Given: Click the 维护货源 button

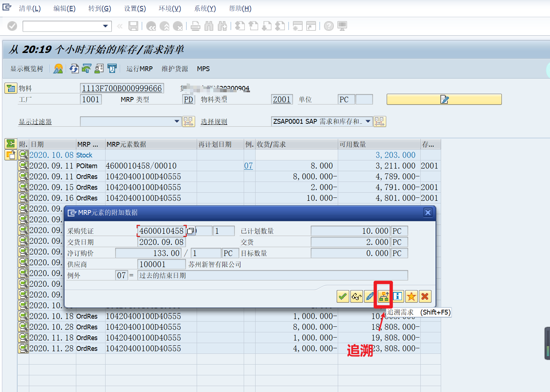Looking at the screenshot, I should point(174,69).
